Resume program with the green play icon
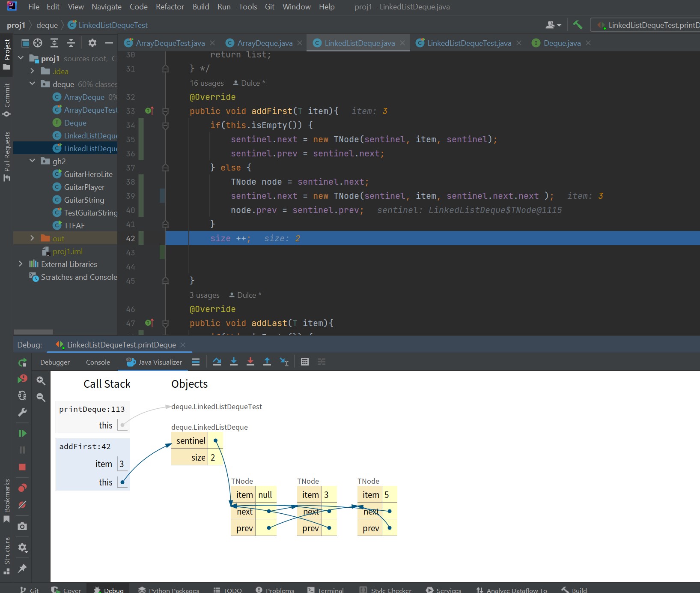The height and width of the screenshot is (593, 700). [x=22, y=434]
